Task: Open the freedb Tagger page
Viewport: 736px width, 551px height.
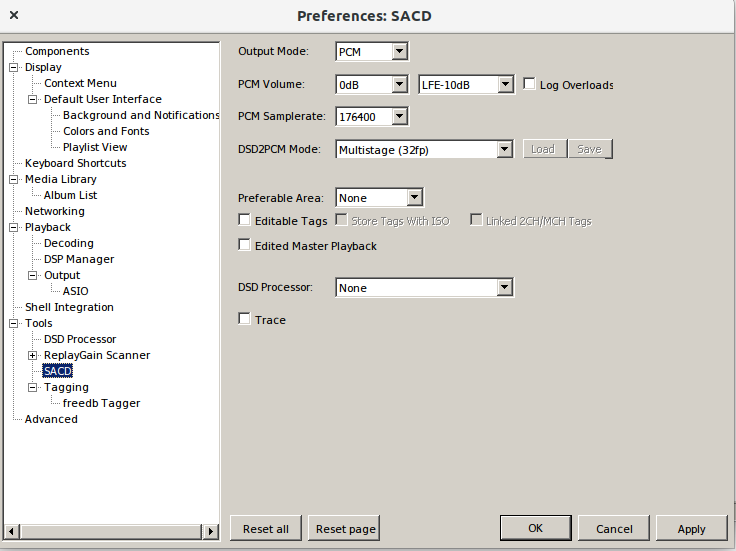Action: pyautogui.click(x=101, y=403)
